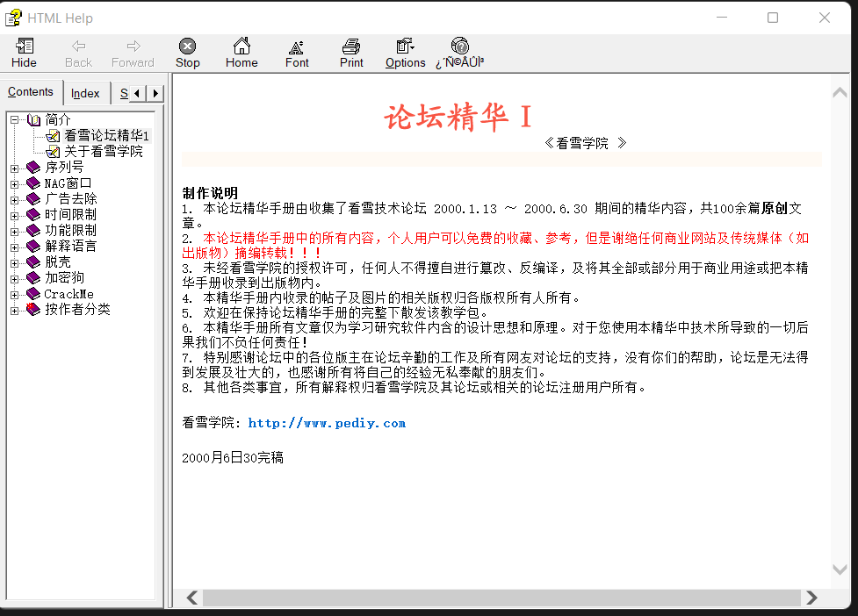Select the CrackMe label in the tree

(x=69, y=294)
